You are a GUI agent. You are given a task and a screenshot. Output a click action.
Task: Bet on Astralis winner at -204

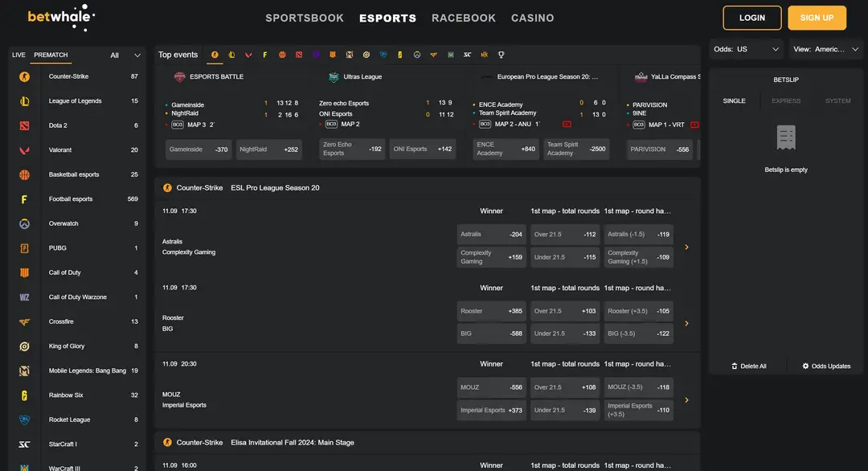click(491, 234)
